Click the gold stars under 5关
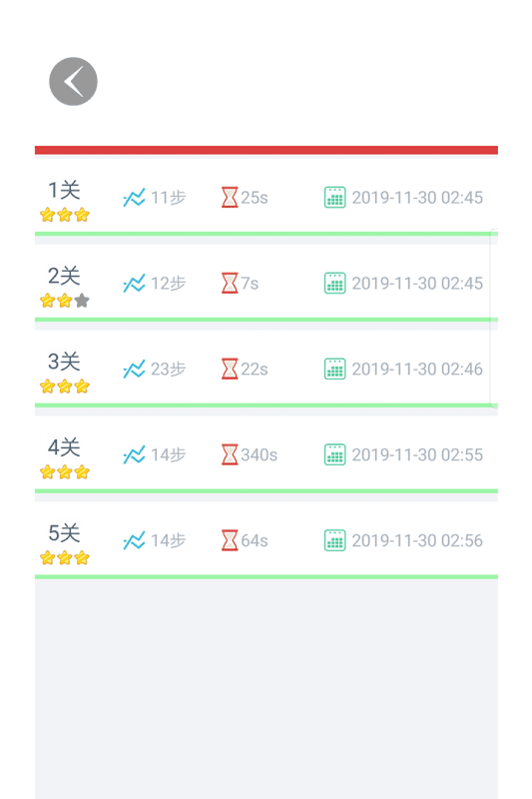This screenshot has width=532, height=799. pos(65,558)
